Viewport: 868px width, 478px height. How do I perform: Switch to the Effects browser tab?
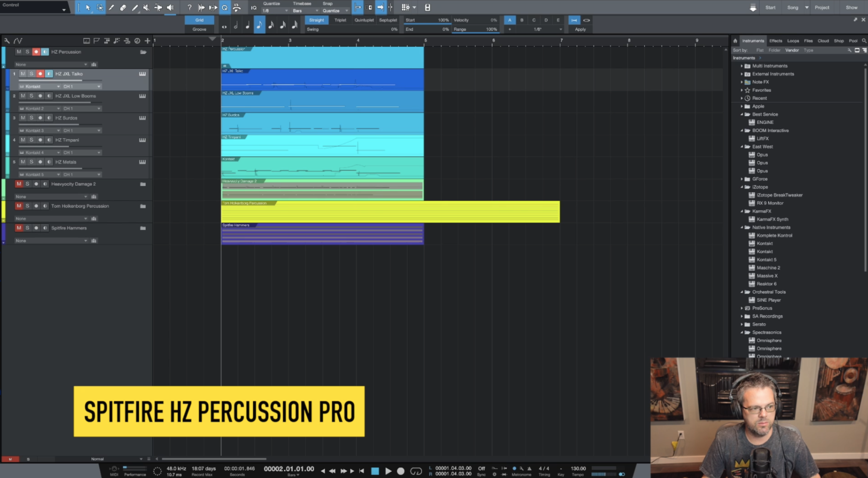pos(776,41)
